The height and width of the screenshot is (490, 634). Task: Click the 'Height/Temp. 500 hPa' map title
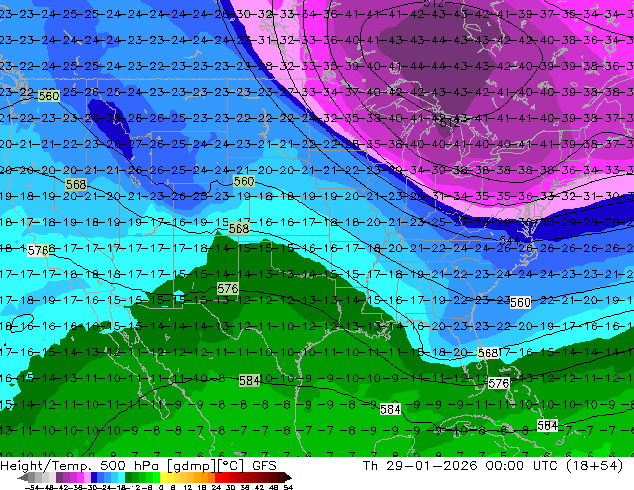coord(79,466)
